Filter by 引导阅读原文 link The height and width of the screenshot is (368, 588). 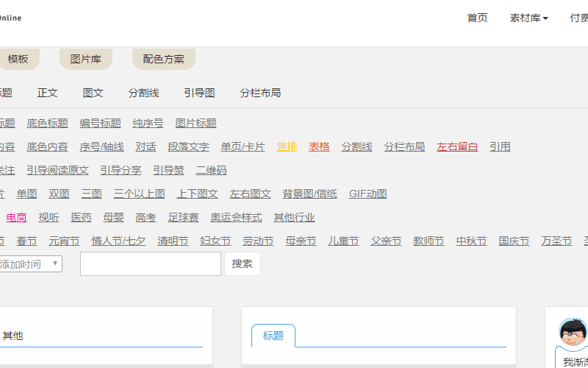(x=57, y=171)
